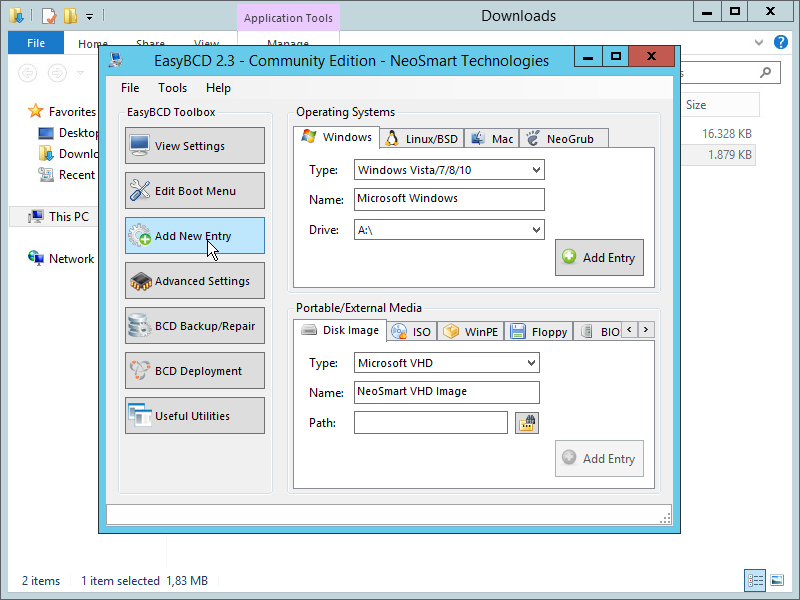Browse for disk image path

tap(527, 423)
